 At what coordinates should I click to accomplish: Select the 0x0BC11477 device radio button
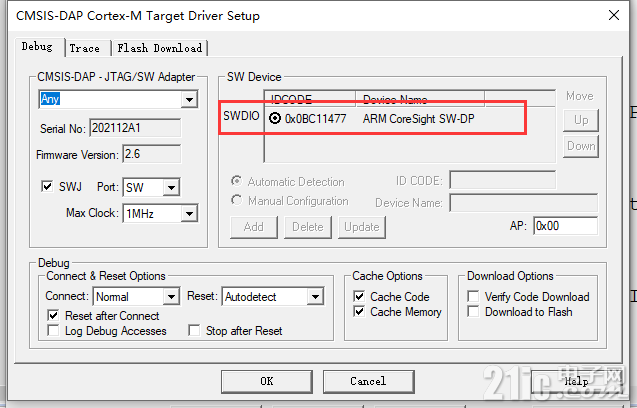pyautogui.click(x=275, y=118)
